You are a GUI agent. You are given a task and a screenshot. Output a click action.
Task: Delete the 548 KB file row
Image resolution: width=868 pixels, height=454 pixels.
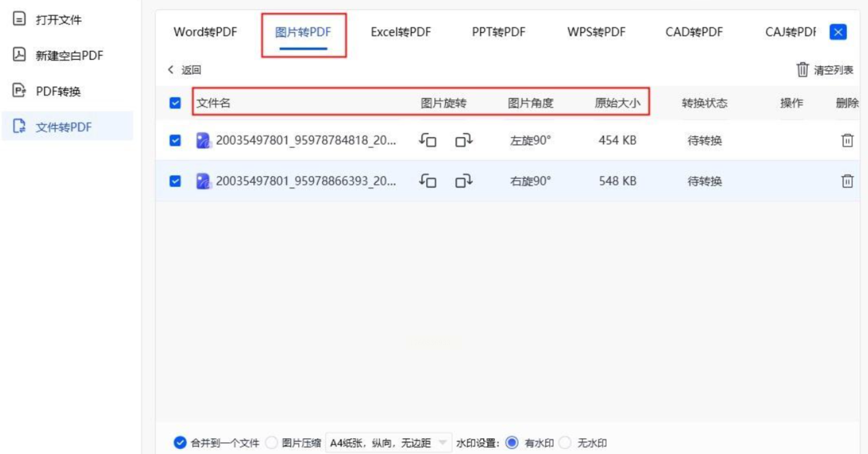[847, 181]
